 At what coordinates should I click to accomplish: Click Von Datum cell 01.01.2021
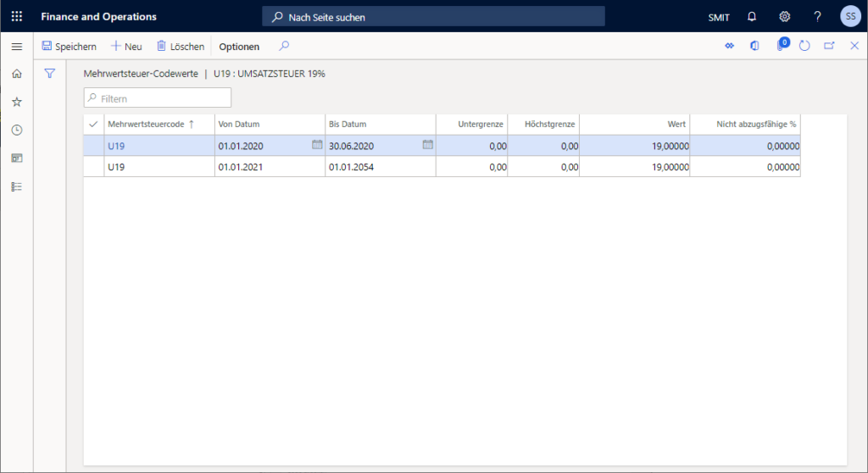270,167
